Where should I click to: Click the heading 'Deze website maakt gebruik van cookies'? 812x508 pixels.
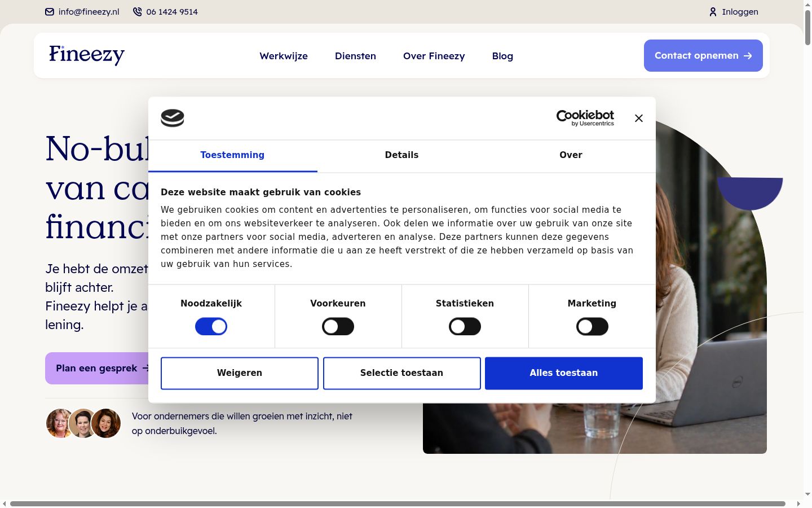coord(261,192)
